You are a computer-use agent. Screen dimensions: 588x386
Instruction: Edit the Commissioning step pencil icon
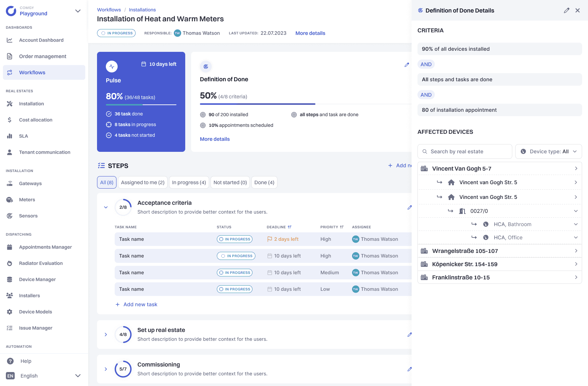pos(409,369)
